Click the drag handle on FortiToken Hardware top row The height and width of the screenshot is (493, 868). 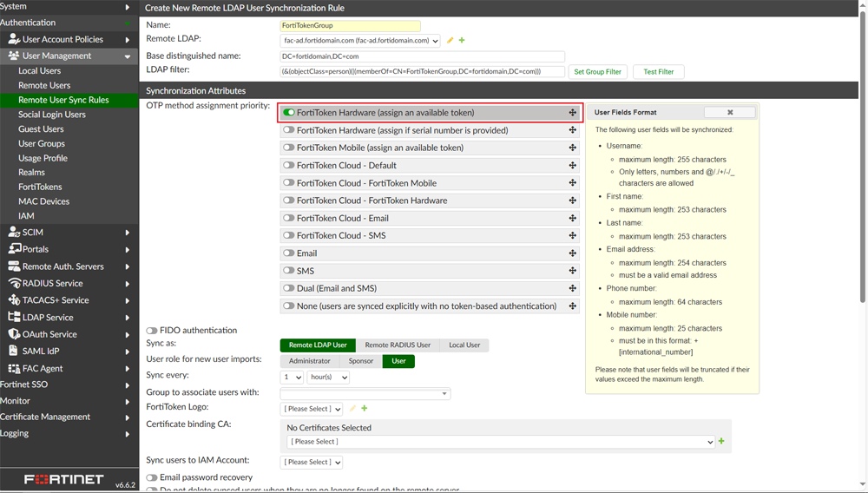coord(572,113)
